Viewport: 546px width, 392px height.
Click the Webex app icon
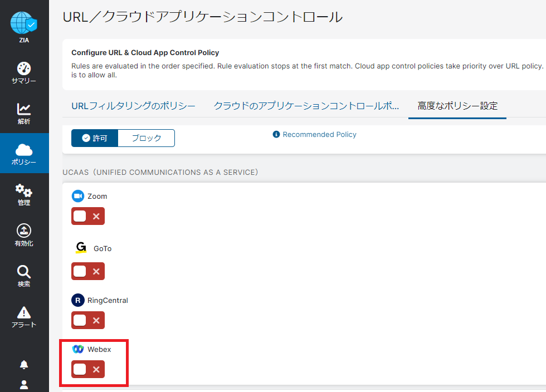tap(78, 349)
